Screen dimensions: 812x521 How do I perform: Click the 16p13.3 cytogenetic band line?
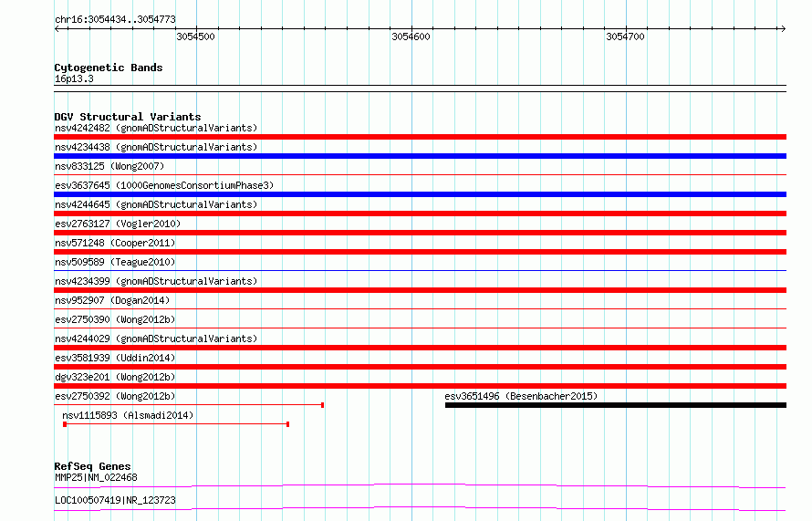(420, 89)
